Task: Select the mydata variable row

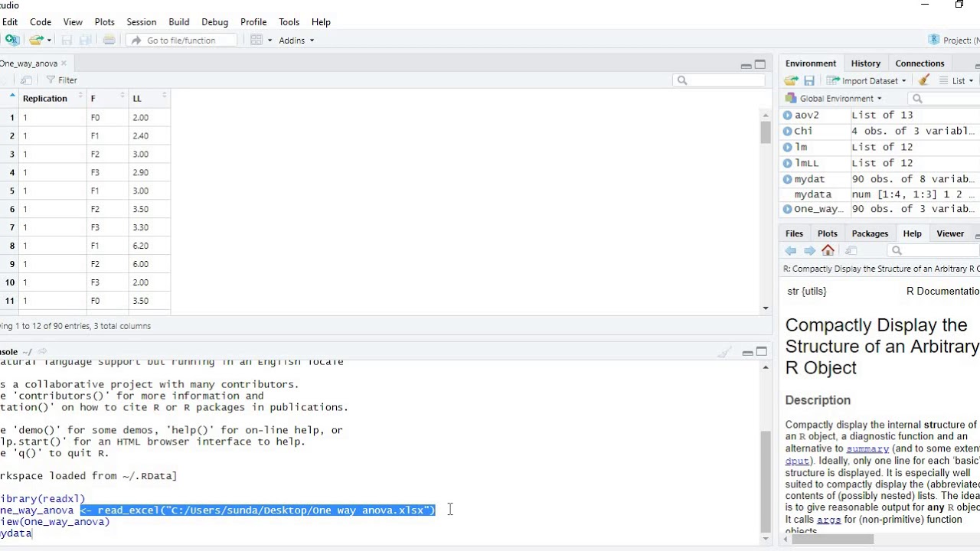Action: (x=880, y=194)
